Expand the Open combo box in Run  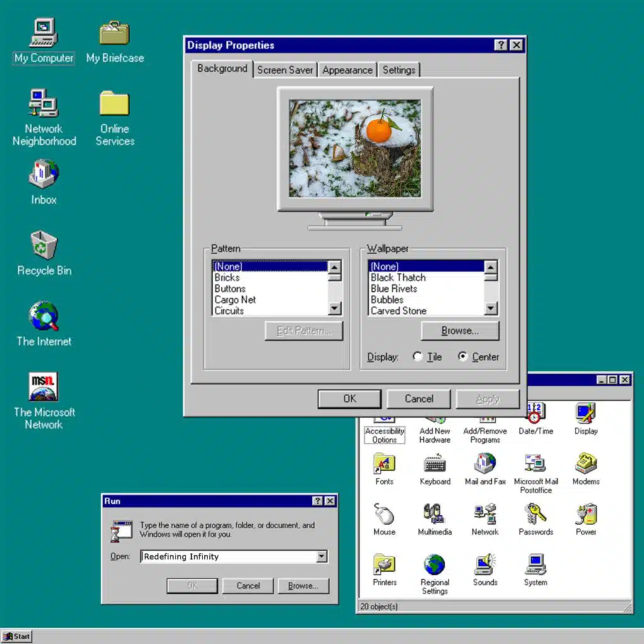pos(322,557)
